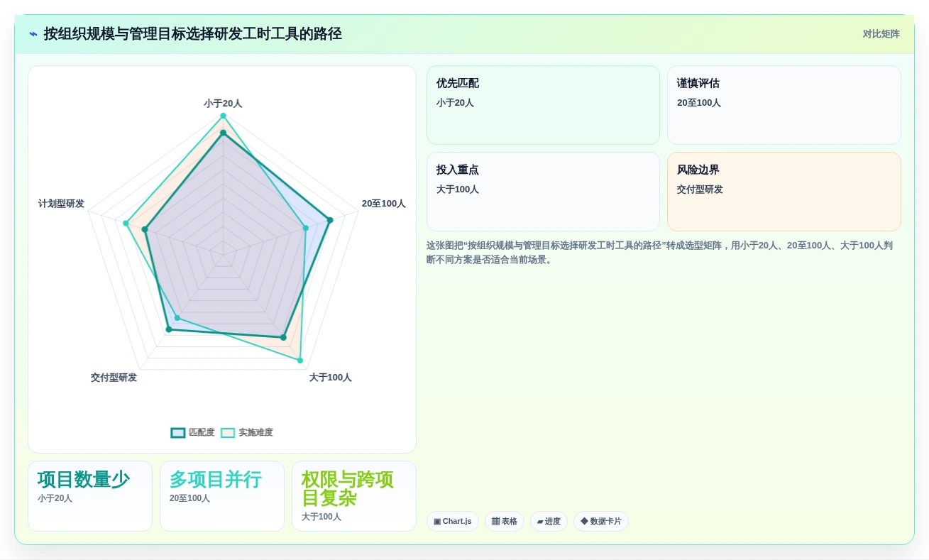This screenshot has height=560, width=929.
Task: Select the 多项目并行 stat card
Action: click(x=222, y=496)
